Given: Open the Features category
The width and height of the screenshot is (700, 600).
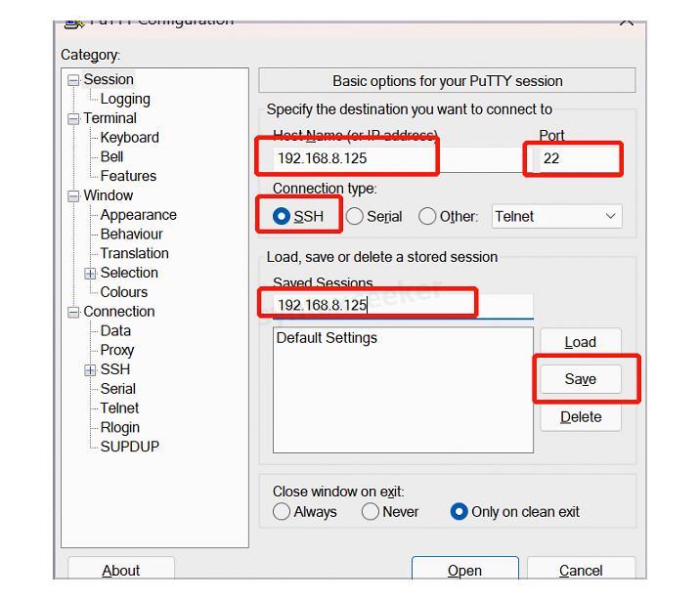Looking at the screenshot, I should click(128, 176).
